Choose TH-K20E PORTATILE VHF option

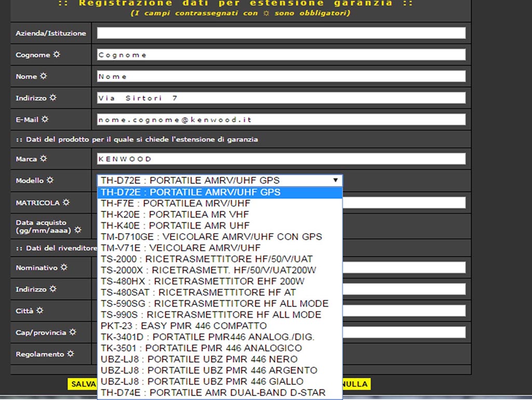click(x=175, y=215)
